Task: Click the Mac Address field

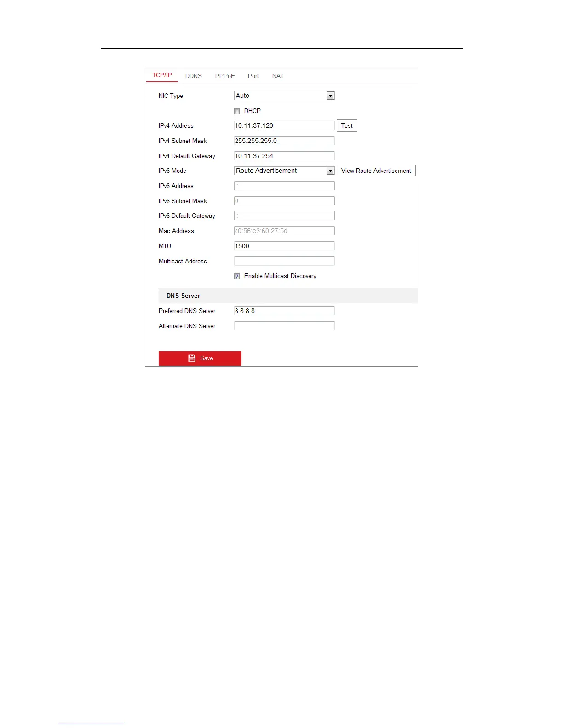Action: 284,231
